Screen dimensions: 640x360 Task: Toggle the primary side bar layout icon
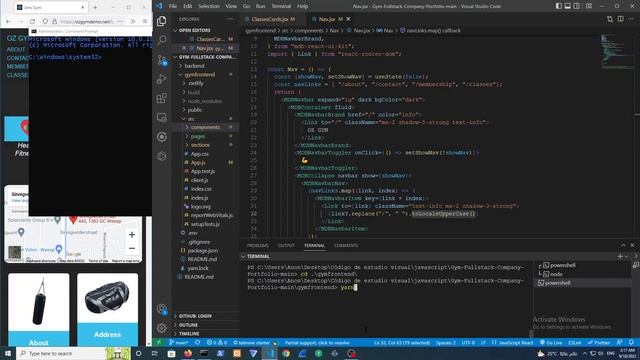(x=558, y=6)
